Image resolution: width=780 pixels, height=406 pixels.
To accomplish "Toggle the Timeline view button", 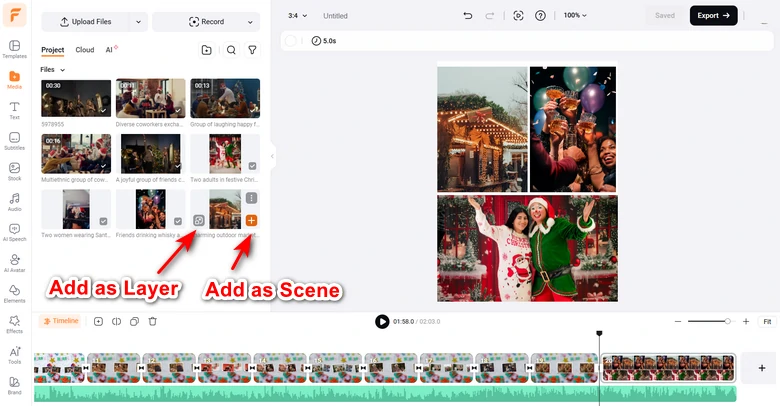I will 60,321.
